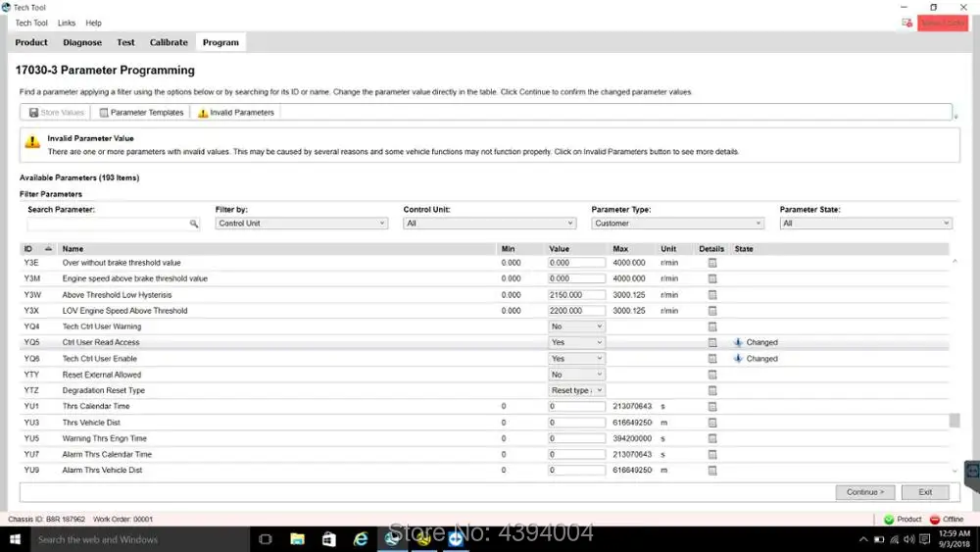Open details icon for Y3E row
Image resolution: width=980 pixels, height=552 pixels.
711,263
